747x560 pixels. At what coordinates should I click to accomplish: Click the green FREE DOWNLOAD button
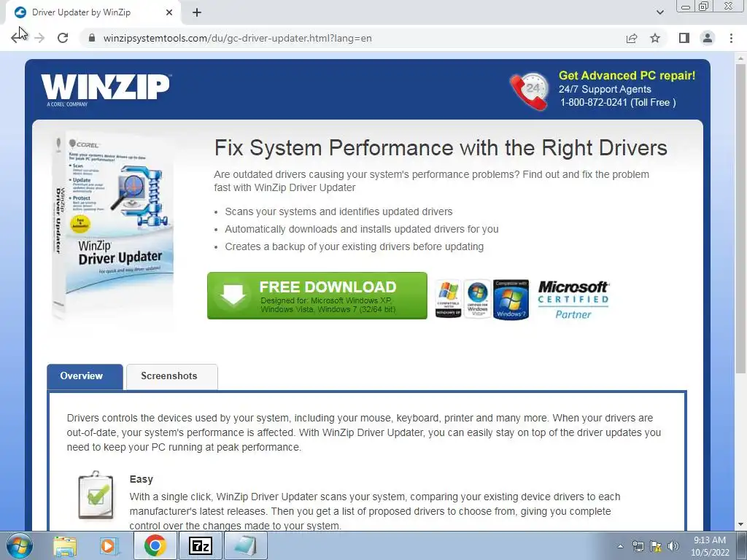coord(317,296)
